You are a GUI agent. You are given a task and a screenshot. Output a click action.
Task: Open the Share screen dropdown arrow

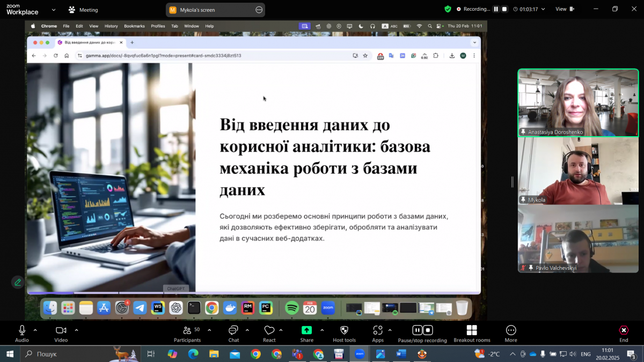tap(321, 330)
